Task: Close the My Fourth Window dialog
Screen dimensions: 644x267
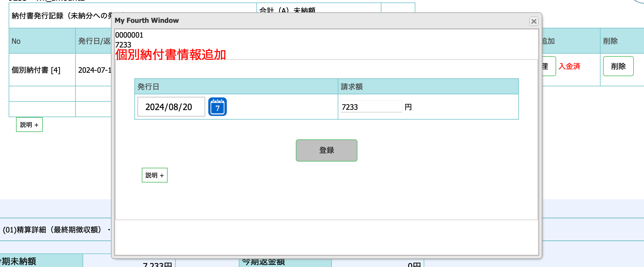Action: tap(534, 21)
